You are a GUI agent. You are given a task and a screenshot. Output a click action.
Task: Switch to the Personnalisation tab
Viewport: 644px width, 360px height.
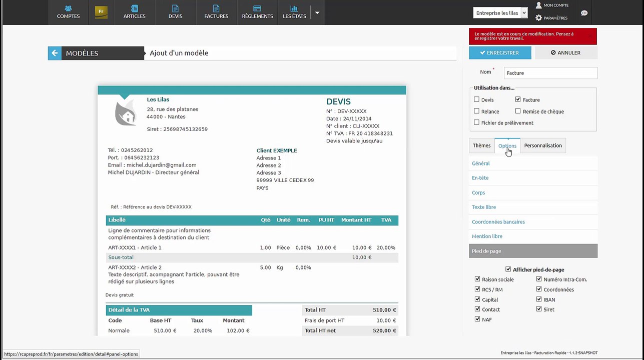(x=543, y=145)
